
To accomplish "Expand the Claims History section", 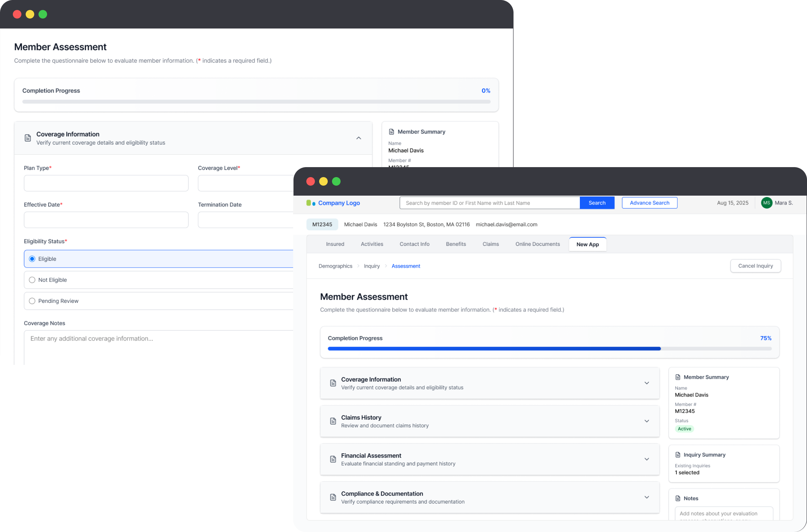I will (647, 421).
